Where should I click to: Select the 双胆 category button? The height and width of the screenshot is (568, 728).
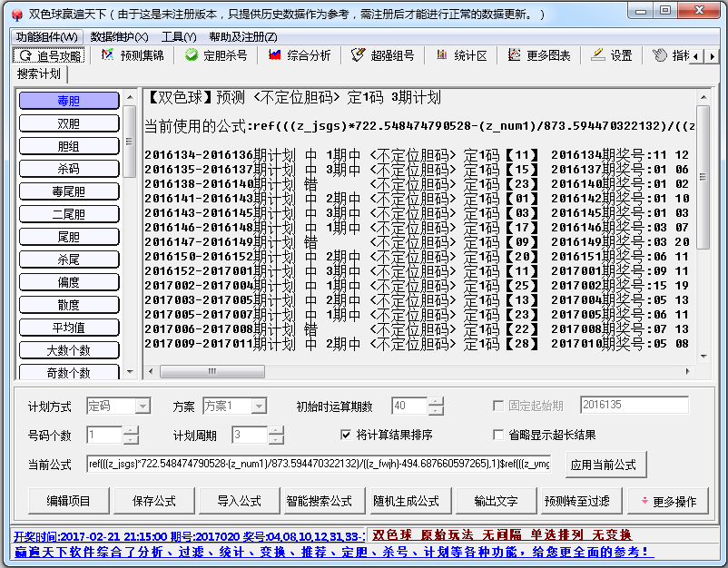tap(69, 123)
